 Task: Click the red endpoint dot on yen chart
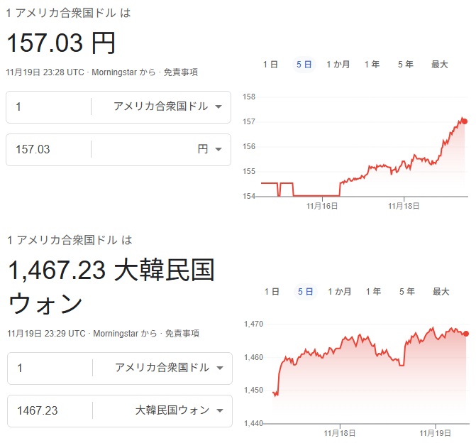(x=464, y=121)
